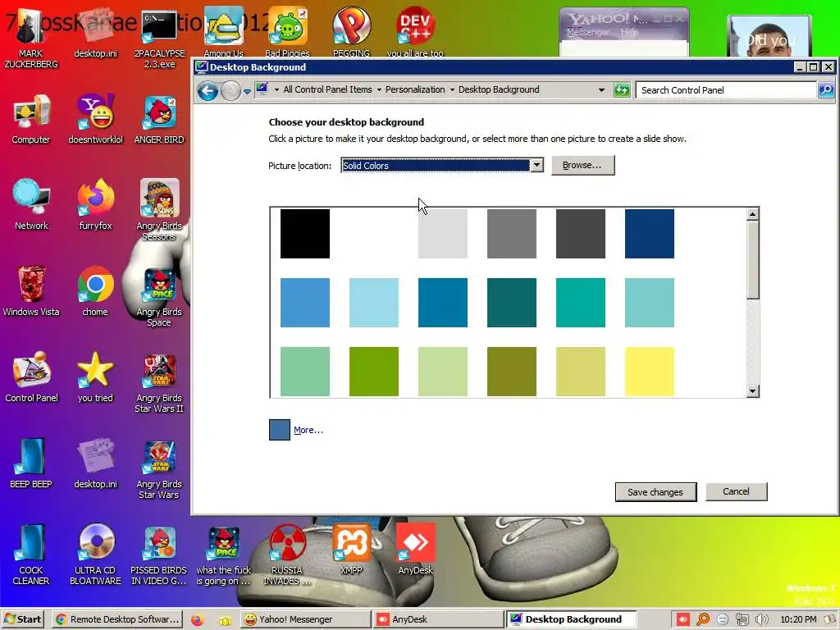Select the Angry Birds Space icon

(159, 296)
